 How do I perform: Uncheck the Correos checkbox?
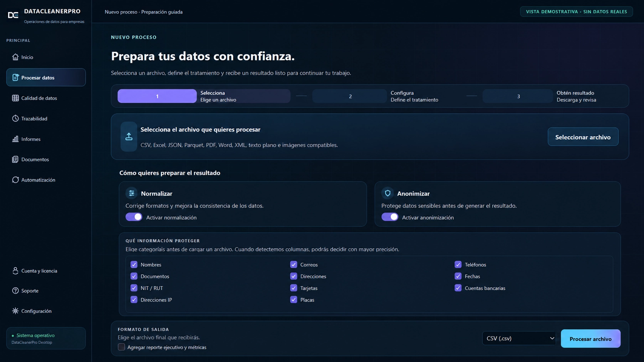[x=293, y=265]
